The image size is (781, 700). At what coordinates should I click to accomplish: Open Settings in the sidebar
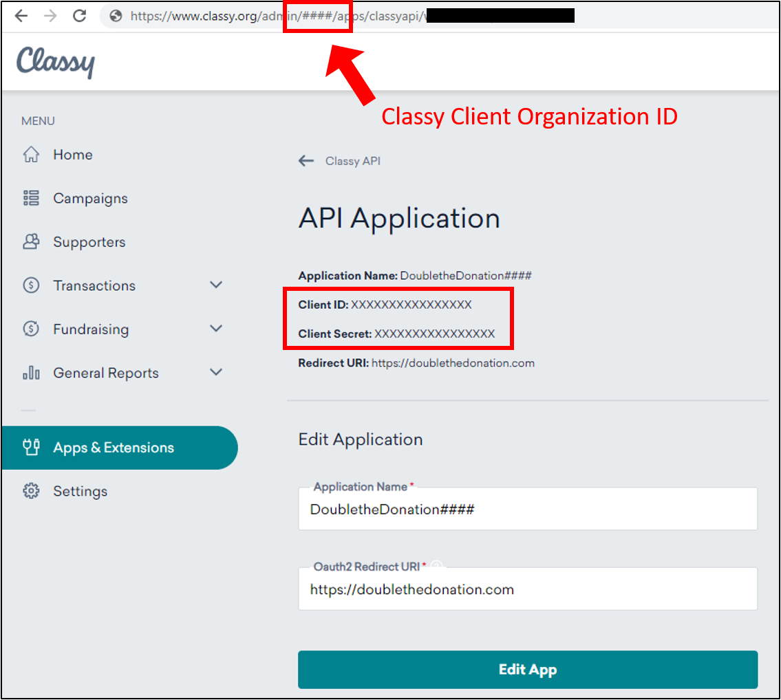[81, 492]
